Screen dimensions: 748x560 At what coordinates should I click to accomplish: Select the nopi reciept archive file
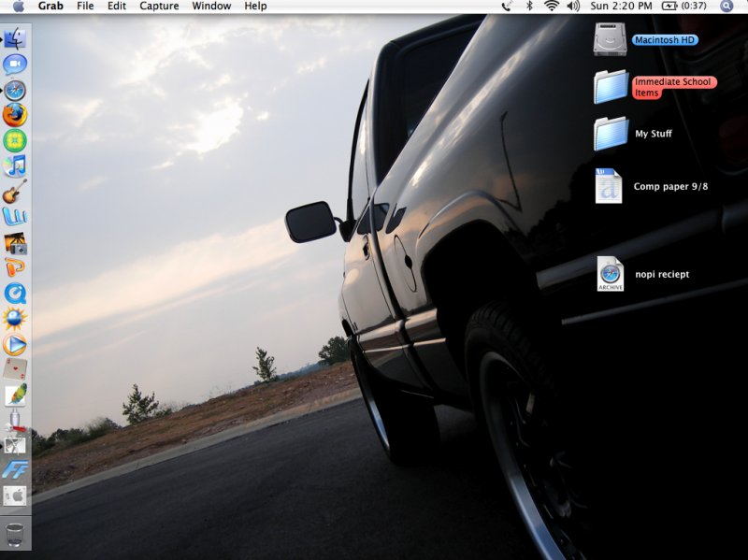click(x=610, y=274)
